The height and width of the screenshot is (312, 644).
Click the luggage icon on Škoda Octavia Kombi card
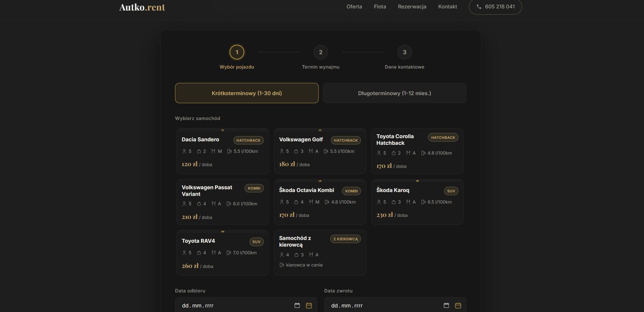click(x=296, y=202)
